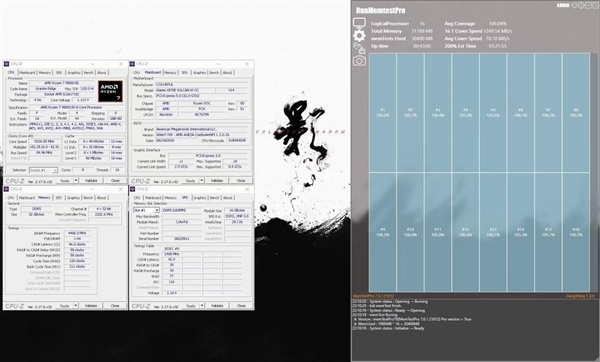The image size is (600, 362).
Task: Click the clean-up brush icon in RunMemtestPro
Action: (x=359, y=48)
